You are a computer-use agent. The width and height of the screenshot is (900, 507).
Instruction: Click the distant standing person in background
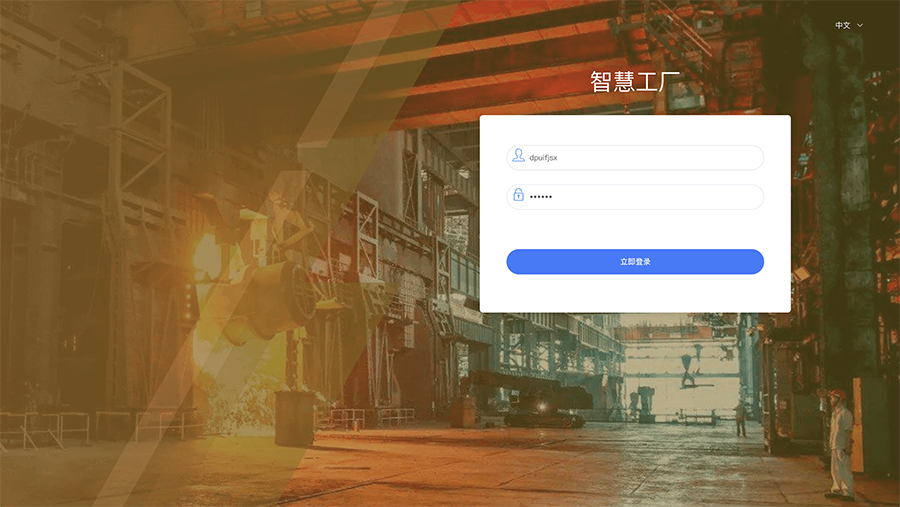click(740, 417)
